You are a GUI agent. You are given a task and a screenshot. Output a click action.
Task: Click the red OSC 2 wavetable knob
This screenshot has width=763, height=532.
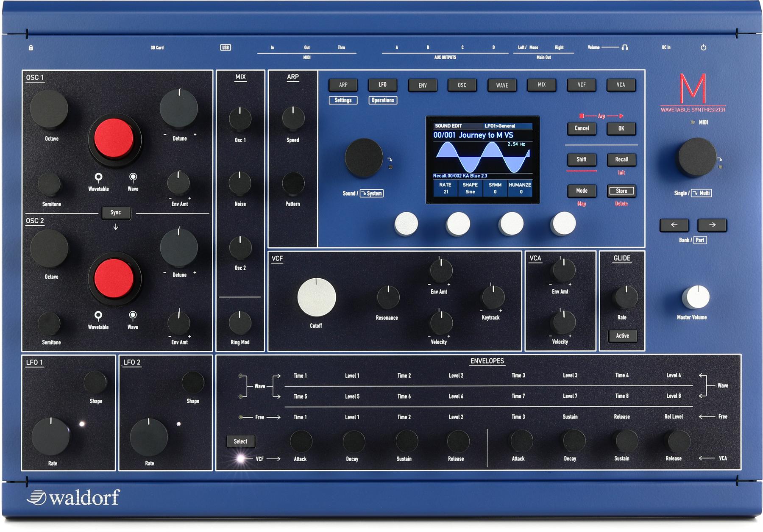pyautogui.click(x=114, y=278)
